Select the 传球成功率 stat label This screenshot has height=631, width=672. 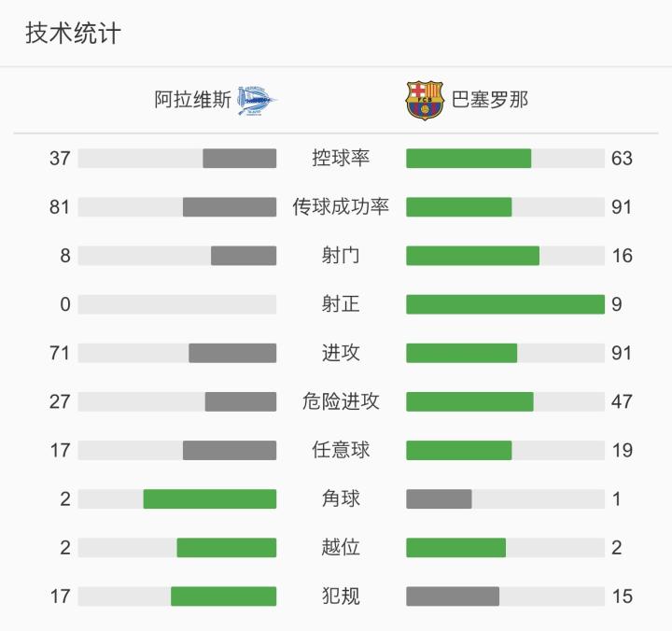click(x=341, y=207)
